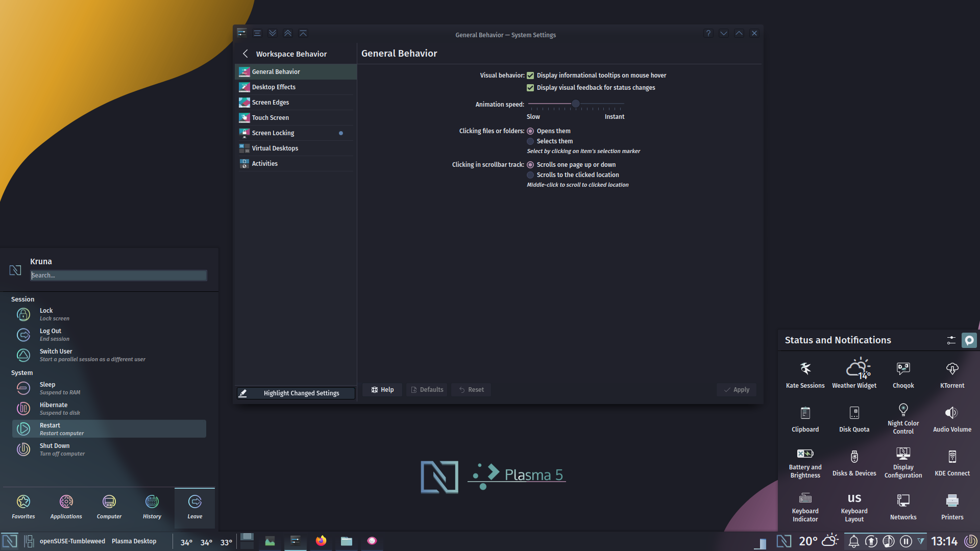Open Kate Sessions in the tray
Screen dimensions: 980x551
[x=805, y=374]
